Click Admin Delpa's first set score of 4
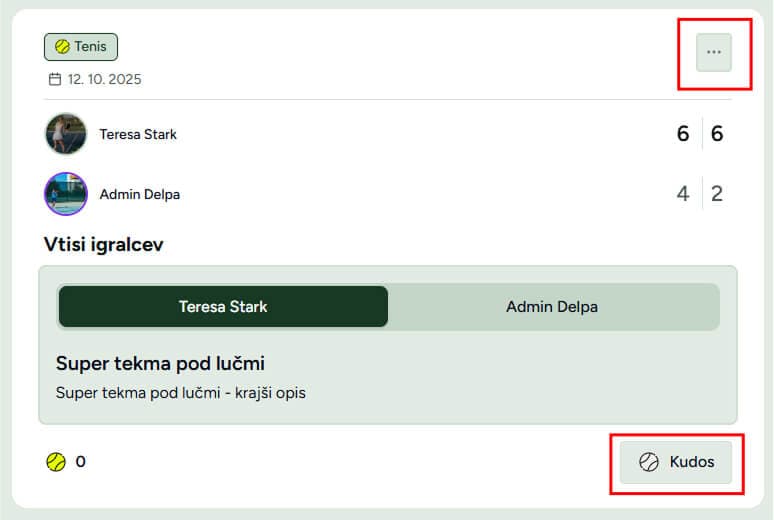This screenshot has width=774, height=520. click(683, 194)
